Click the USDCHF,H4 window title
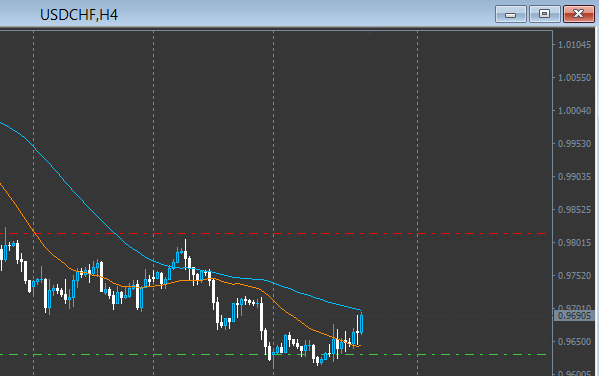Image resolution: width=599 pixels, height=376 pixels. point(79,15)
